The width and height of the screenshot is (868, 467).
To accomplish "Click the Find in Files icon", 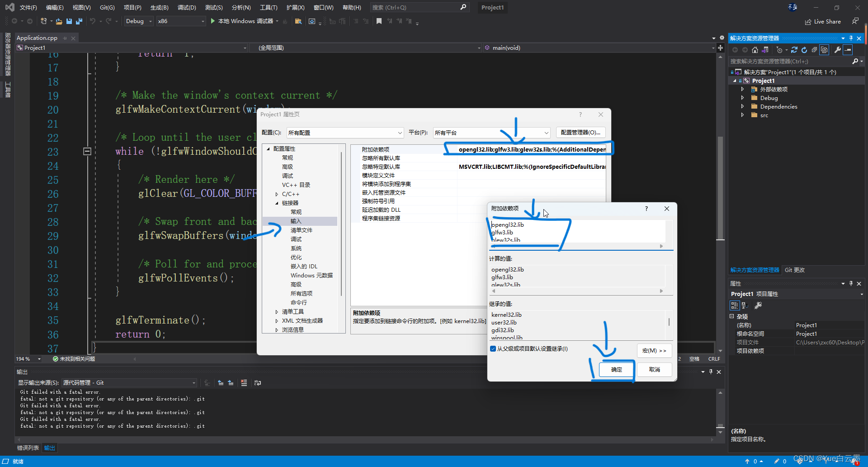I will pyautogui.click(x=298, y=21).
